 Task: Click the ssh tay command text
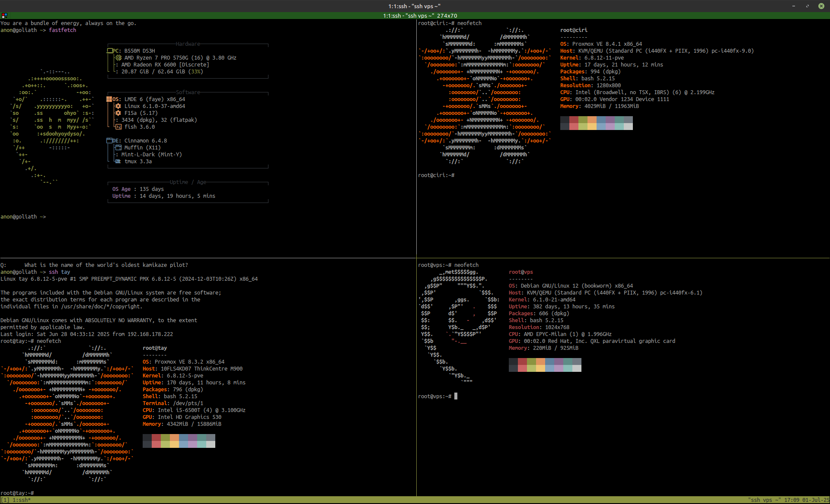point(59,272)
